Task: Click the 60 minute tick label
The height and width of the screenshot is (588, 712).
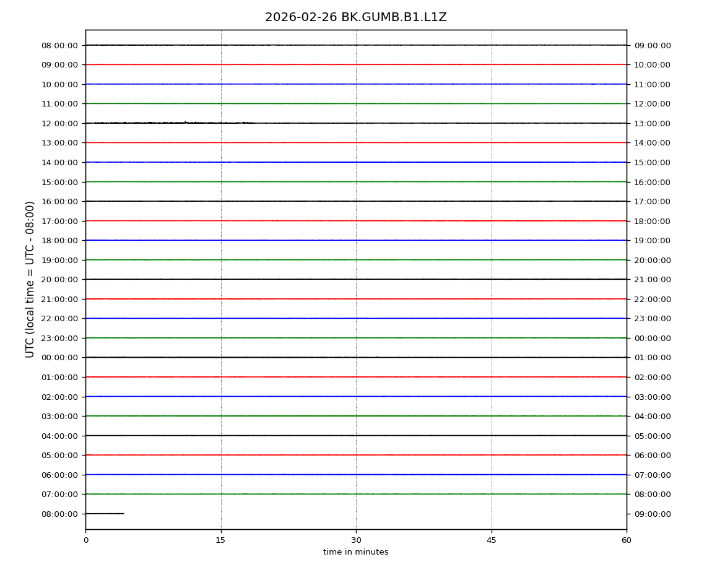Action: (x=626, y=540)
